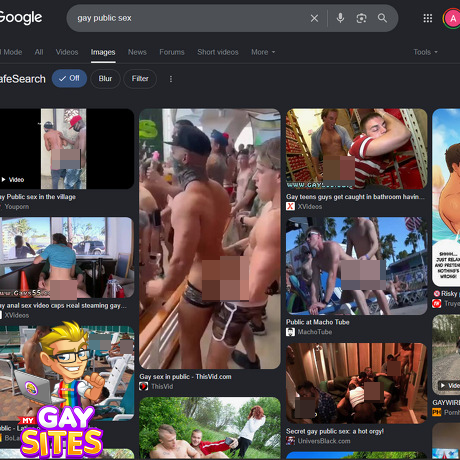Image resolution: width=460 pixels, height=460 pixels.
Task: Open the Youporn source link
Action: pyautogui.click(x=16, y=207)
